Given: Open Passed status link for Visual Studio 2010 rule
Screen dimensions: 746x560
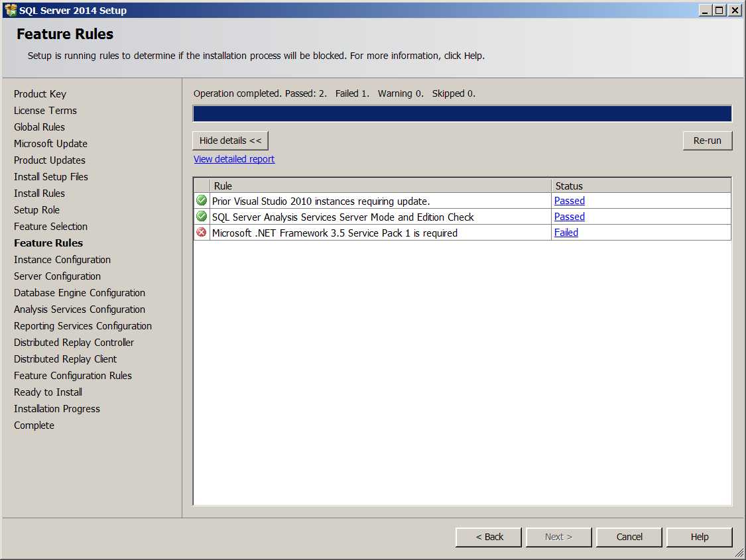Looking at the screenshot, I should [570, 201].
